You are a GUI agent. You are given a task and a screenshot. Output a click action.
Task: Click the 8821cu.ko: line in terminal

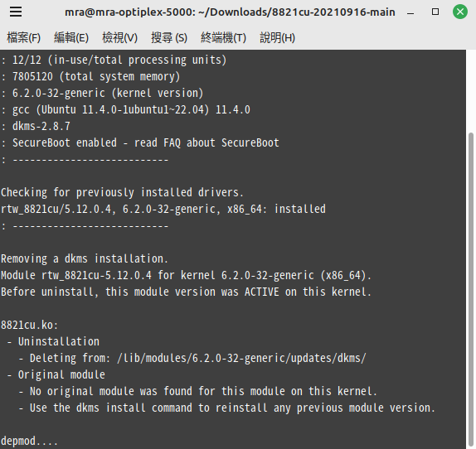tap(30, 325)
